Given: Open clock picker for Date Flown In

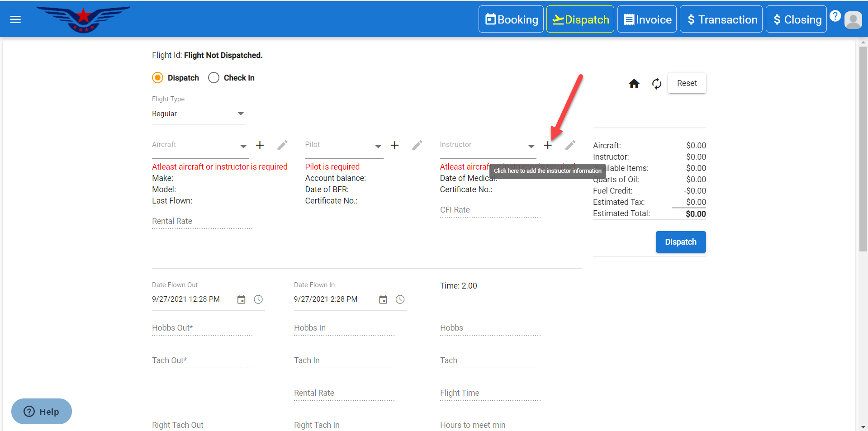Looking at the screenshot, I should 400,299.
